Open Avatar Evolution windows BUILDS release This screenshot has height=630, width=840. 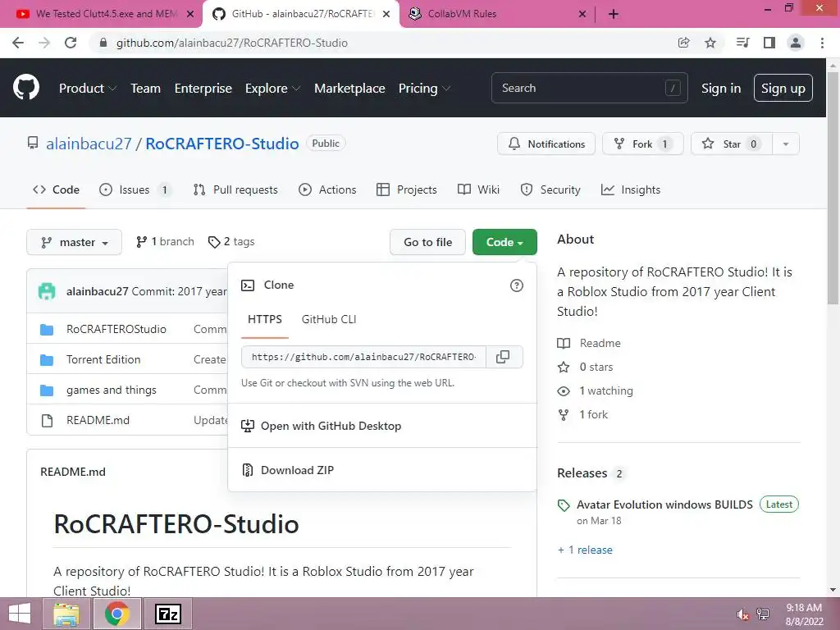664,504
